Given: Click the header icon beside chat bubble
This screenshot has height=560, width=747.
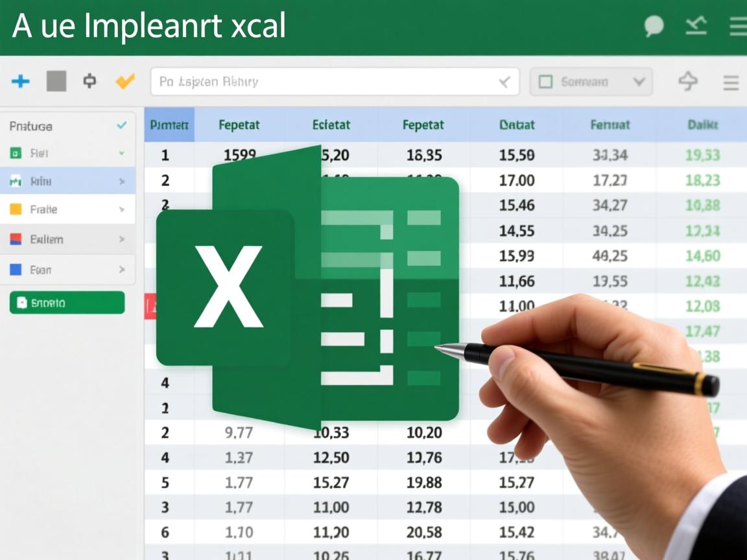Looking at the screenshot, I should pyautogui.click(x=696, y=26).
